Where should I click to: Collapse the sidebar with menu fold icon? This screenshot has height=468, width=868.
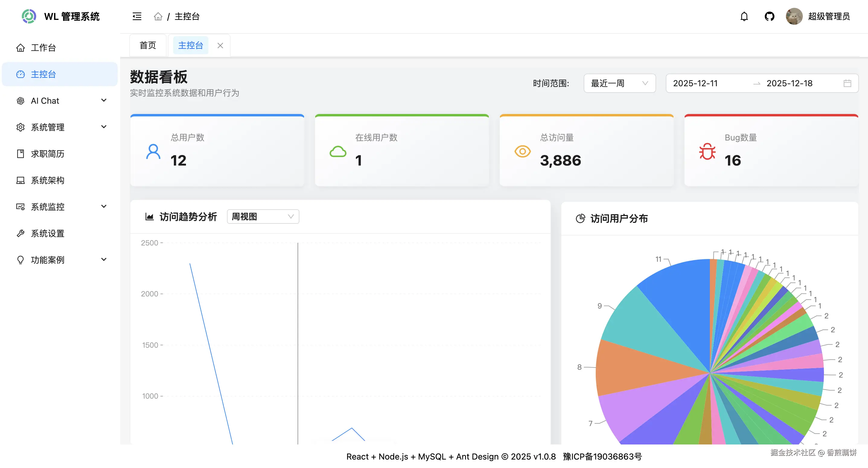137,17
